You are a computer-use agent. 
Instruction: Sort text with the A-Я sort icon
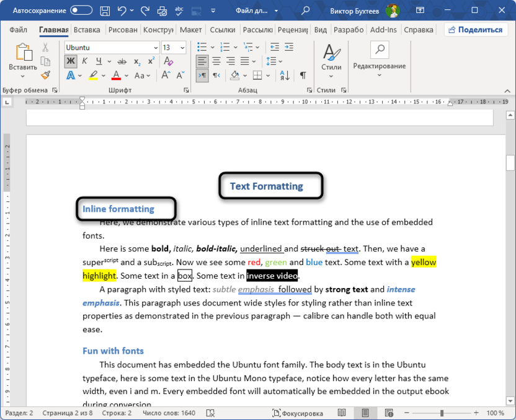click(x=285, y=75)
